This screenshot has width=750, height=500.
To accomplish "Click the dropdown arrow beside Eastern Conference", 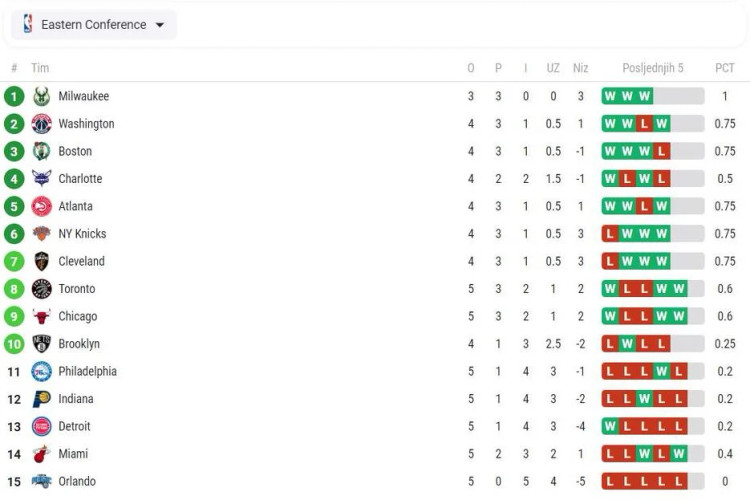I will click(160, 25).
